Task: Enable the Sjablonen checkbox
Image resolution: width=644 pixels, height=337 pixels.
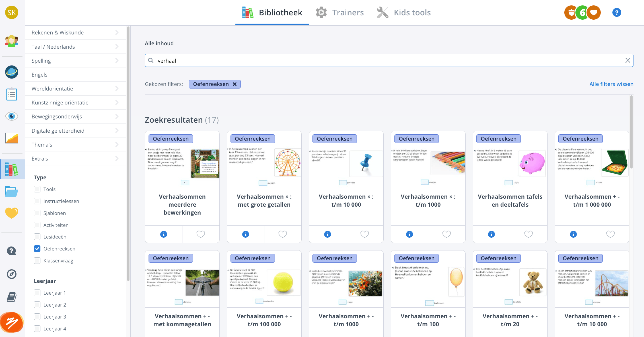Action: (37, 213)
